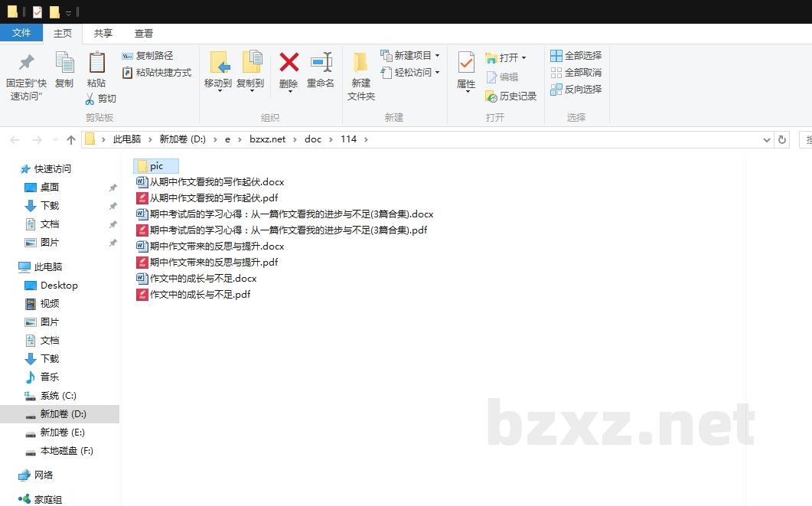Select System (C:) drive in sidebar
The image size is (812, 506).
(58, 396)
